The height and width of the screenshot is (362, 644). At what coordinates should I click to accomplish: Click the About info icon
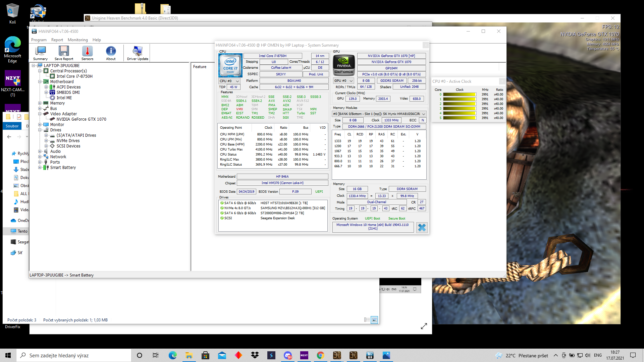click(x=111, y=53)
